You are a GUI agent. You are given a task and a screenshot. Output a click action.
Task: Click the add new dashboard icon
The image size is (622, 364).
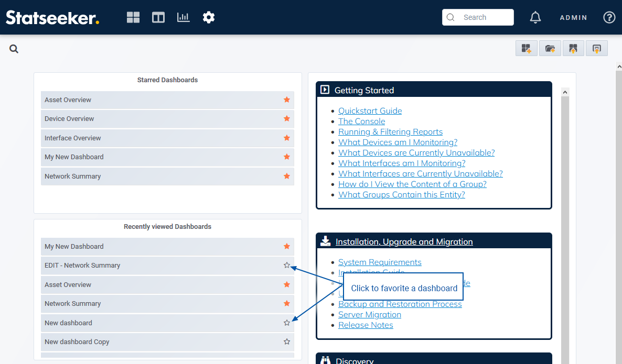coord(527,49)
